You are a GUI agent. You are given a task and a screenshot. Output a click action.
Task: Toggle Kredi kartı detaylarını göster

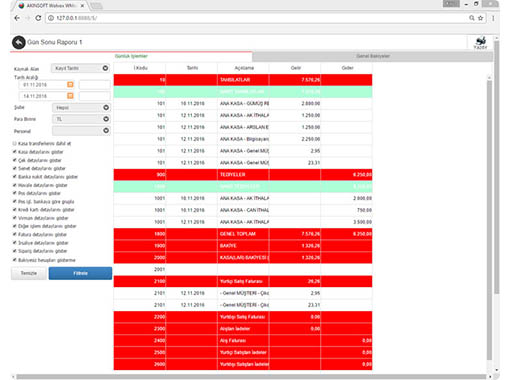pos(14,210)
